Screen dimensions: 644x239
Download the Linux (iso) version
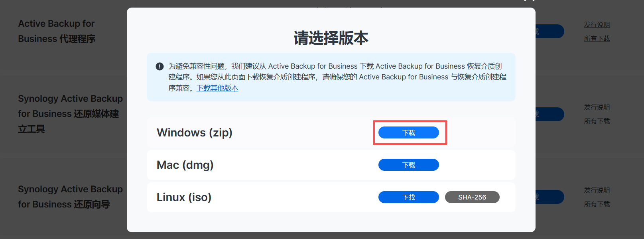tap(408, 197)
